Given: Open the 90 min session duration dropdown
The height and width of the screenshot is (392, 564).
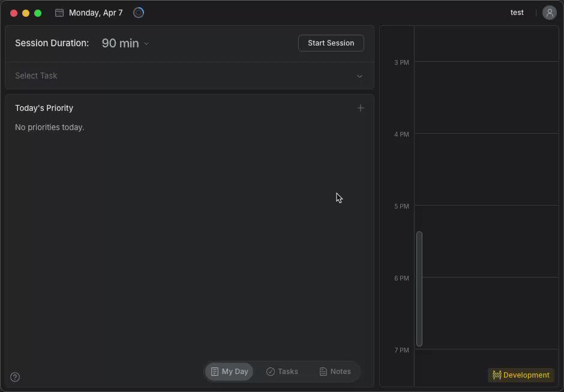Looking at the screenshot, I should pos(125,43).
